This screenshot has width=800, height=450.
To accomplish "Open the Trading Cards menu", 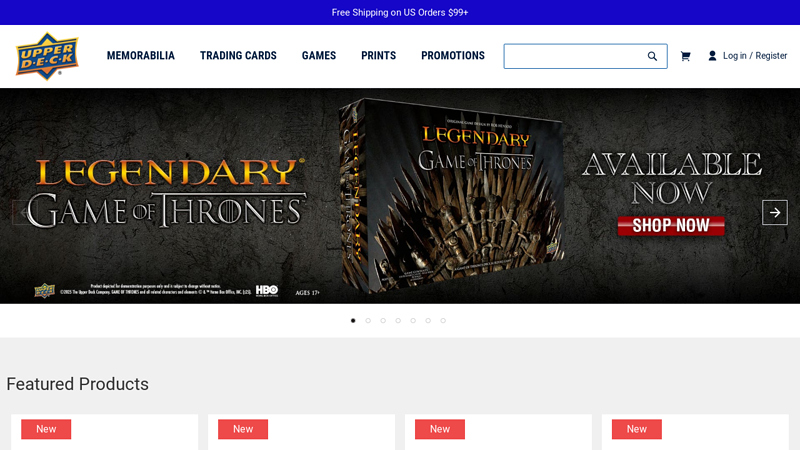I will pos(238,56).
